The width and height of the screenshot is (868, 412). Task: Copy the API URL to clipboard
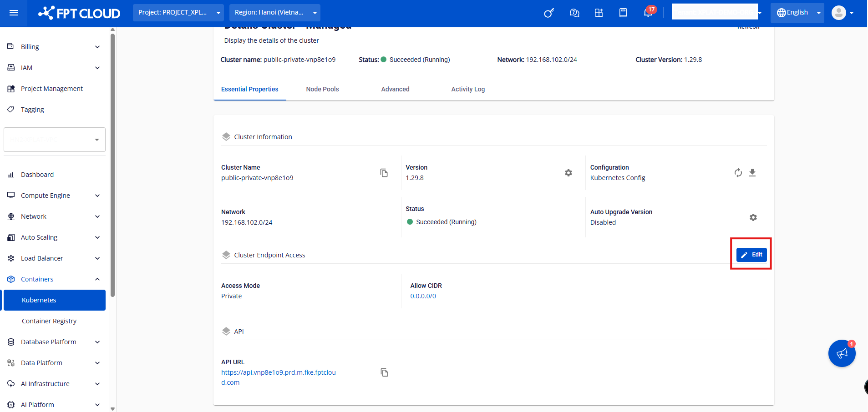click(x=384, y=372)
